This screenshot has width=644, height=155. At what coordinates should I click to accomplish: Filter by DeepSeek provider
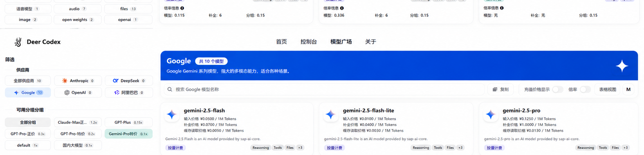pyautogui.click(x=129, y=81)
